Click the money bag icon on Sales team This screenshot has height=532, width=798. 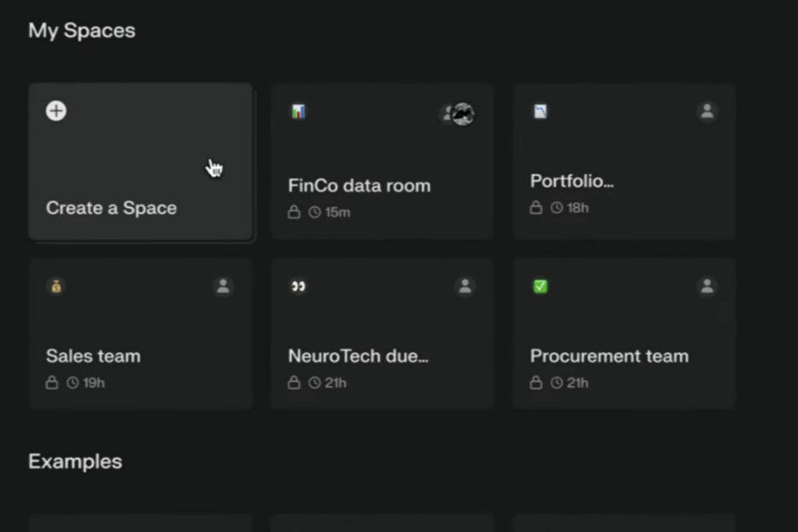coord(56,286)
